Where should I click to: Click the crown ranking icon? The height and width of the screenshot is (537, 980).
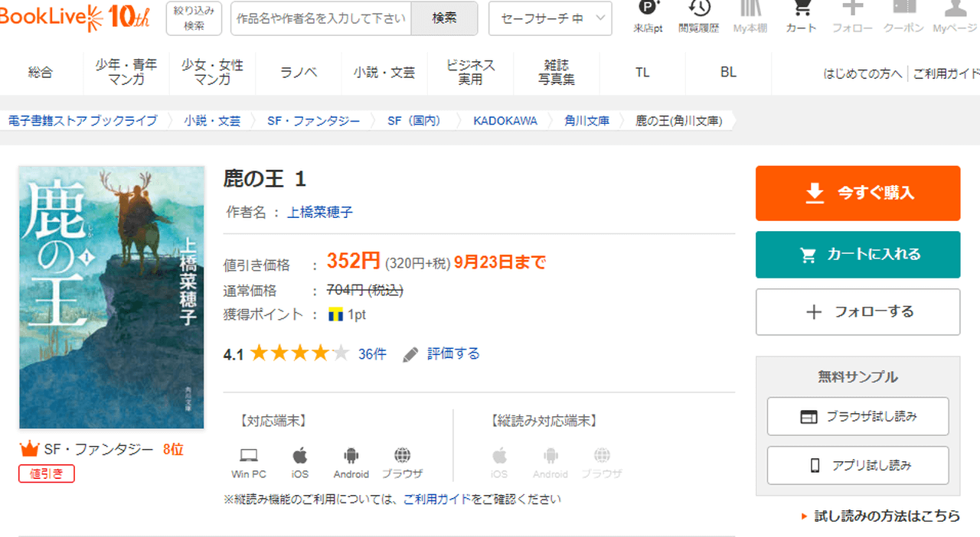29,449
